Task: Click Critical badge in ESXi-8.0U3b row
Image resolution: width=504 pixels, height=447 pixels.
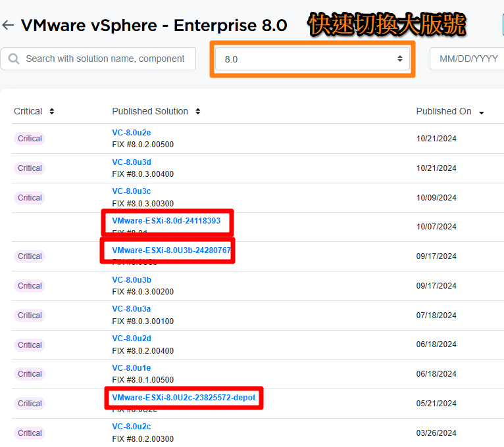Action: 30,256
